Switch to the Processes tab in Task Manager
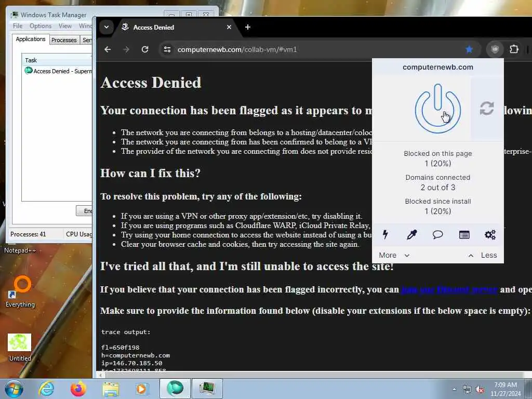The image size is (532, 399). (x=64, y=39)
